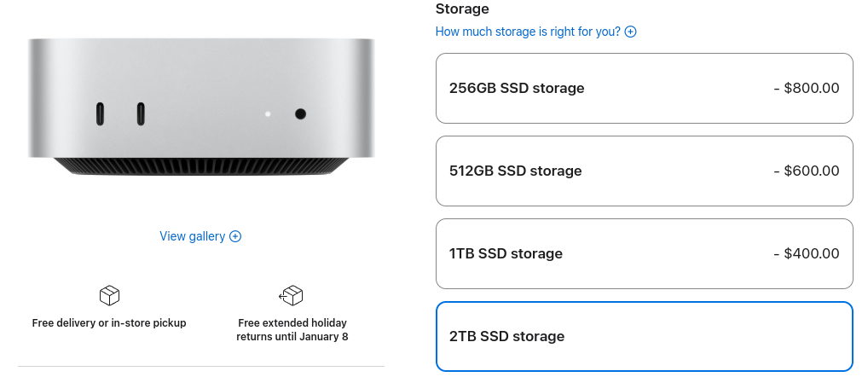This screenshot has width=868, height=377.
Task: Click the holiday returns box icon
Action: 292,295
